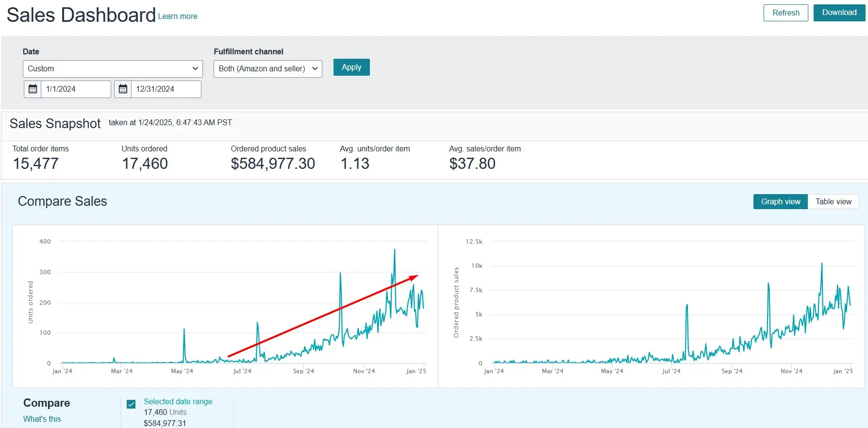Click the Selected date range label

click(x=178, y=402)
